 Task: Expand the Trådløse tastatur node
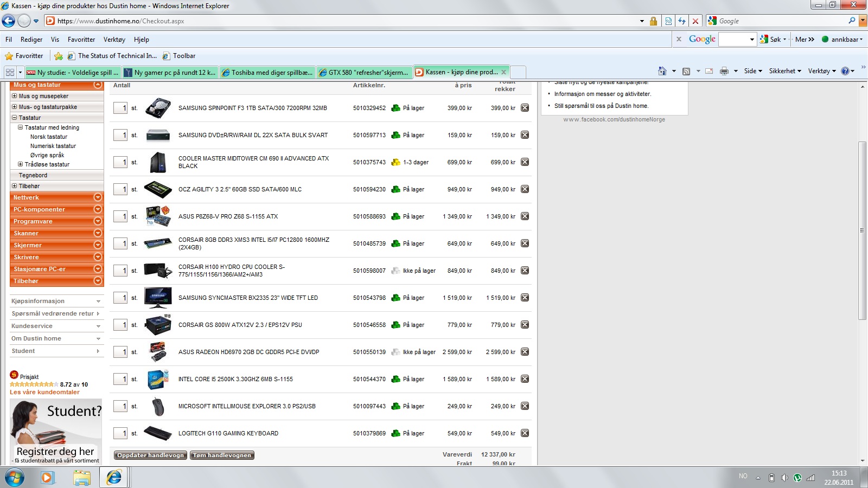click(21, 164)
